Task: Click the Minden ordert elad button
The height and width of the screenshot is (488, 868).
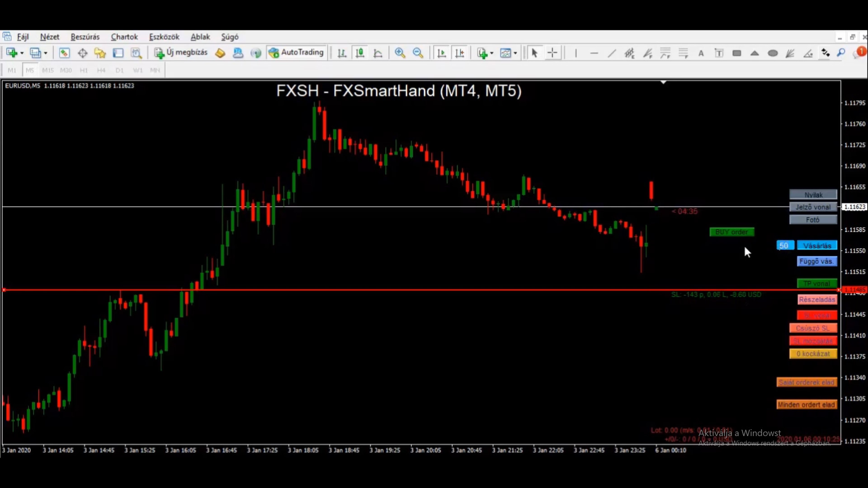Action: [807, 405]
